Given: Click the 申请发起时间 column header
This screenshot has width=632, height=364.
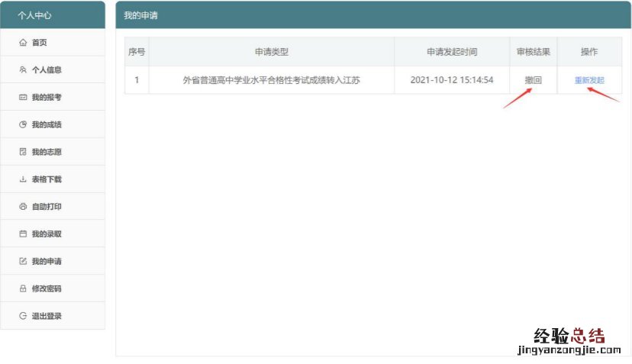Looking at the screenshot, I should point(452,52).
